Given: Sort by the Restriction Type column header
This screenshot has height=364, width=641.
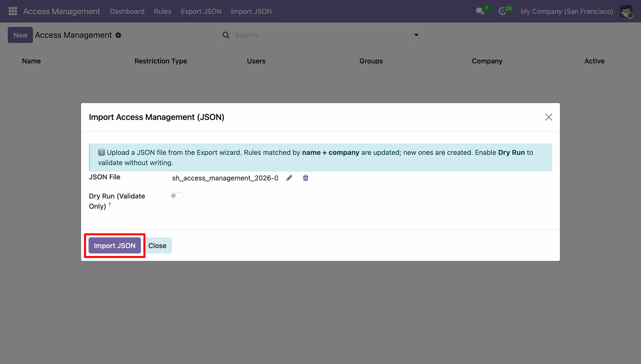Looking at the screenshot, I should (x=161, y=61).
